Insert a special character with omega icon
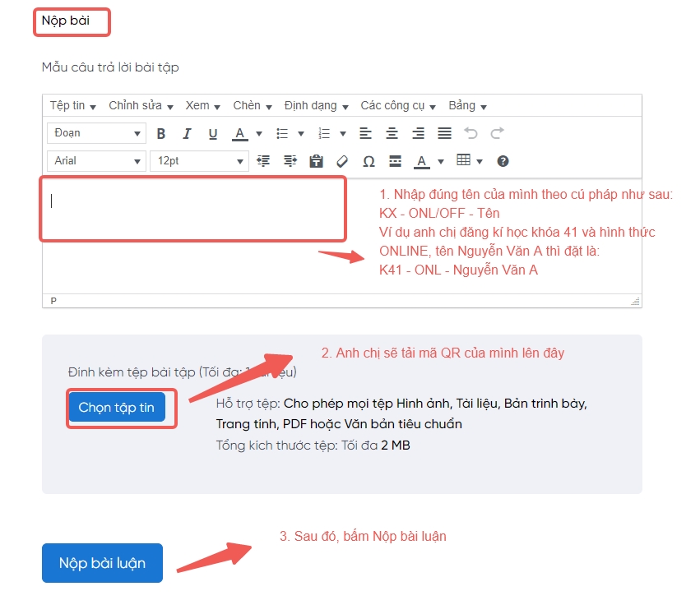This screenshot has height=614, width=700. point(369,161)
